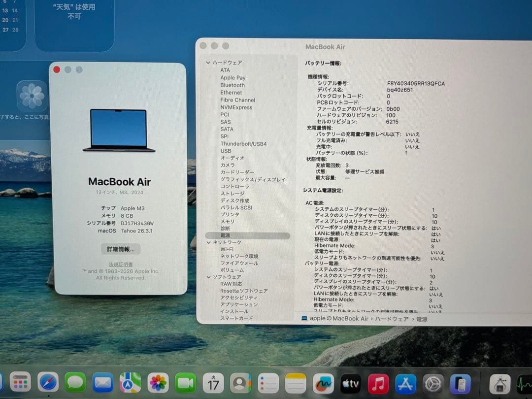
Task: Select グラフィックス/ディスプレイ in the sidebar
Action: [253, 179]
